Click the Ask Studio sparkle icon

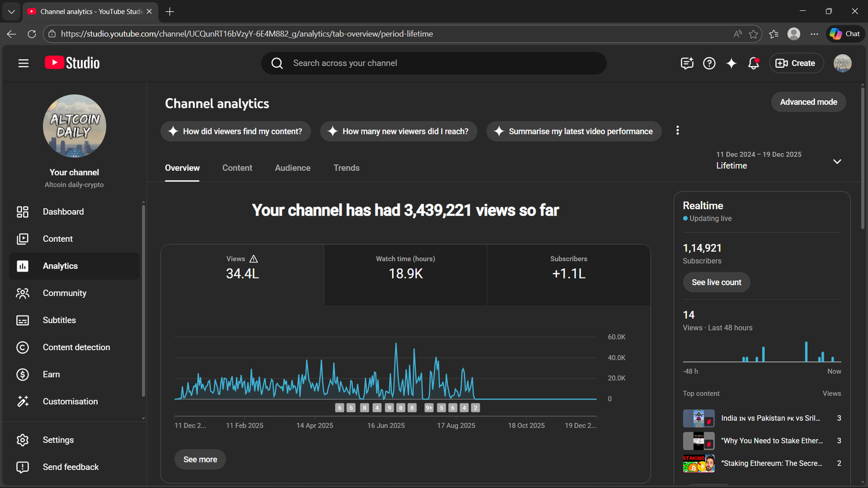click(x=731, y=63)
